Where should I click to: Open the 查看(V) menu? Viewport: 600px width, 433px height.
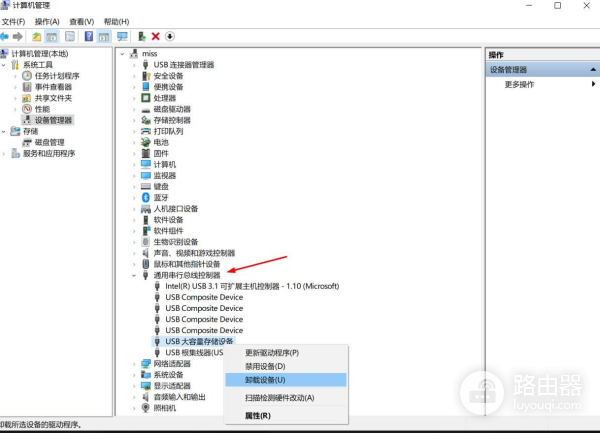(82, 20)
